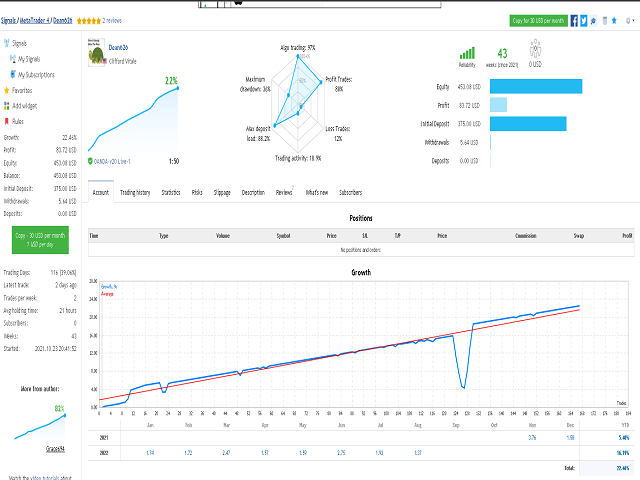Open My Subscriptions in the sidebar
This screenshot has width=640, height=480.
click(36, 74)
